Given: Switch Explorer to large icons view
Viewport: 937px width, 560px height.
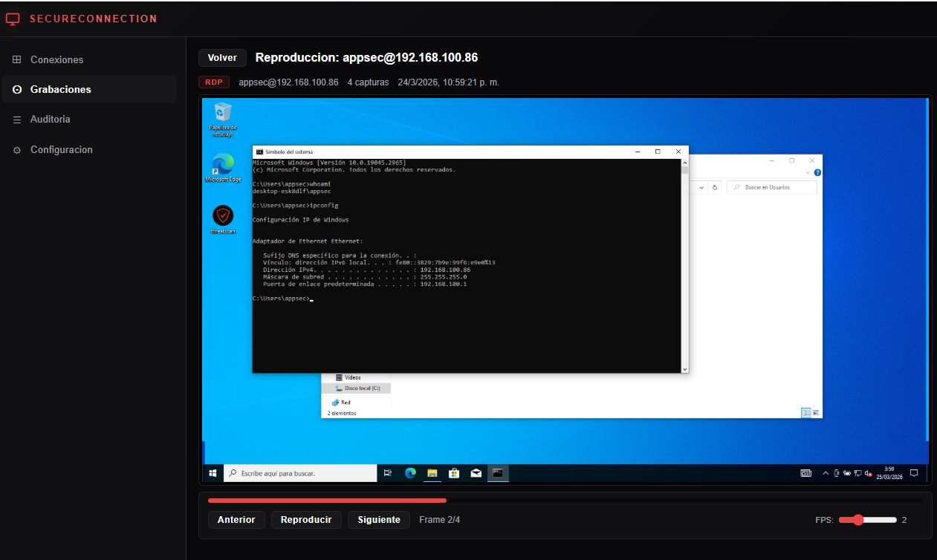Looking at the screenshot, I should (x=816, y=413).
